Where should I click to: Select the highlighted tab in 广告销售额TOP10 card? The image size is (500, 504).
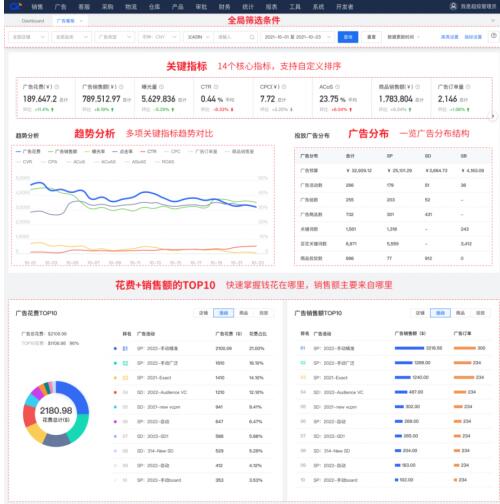click(440, 313)
